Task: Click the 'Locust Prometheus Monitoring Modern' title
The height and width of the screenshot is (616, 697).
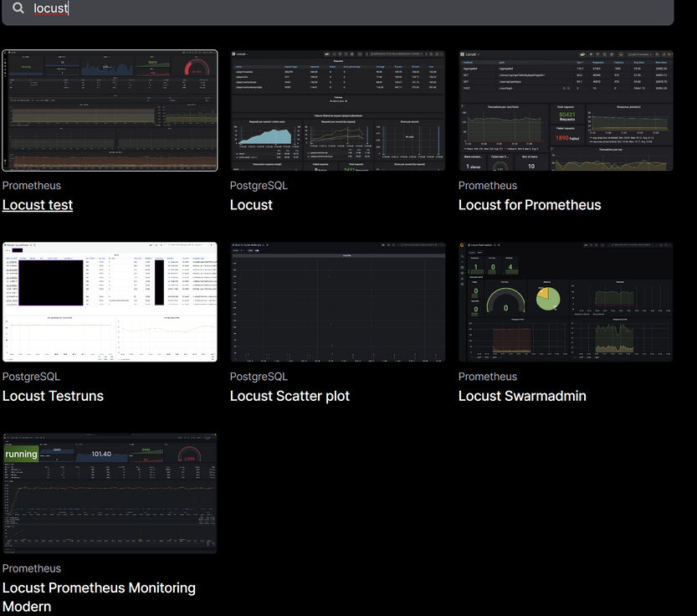Action: (99, 588)
